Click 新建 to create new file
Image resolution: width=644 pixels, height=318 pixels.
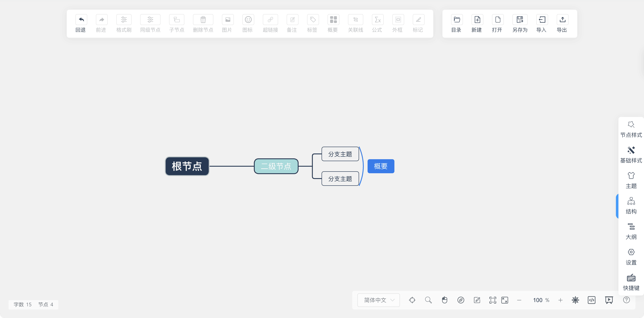477,20
